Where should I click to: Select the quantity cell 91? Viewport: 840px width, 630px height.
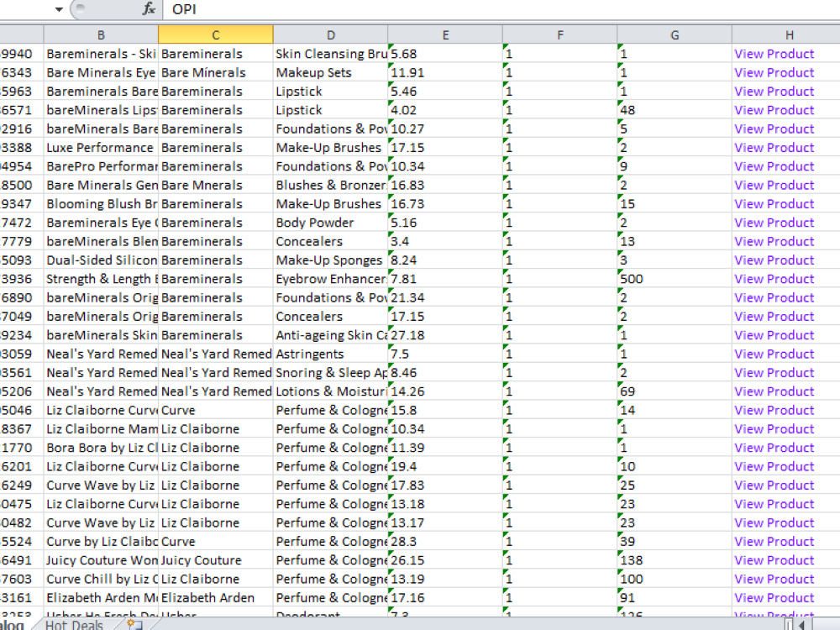[x=675, y=597]
